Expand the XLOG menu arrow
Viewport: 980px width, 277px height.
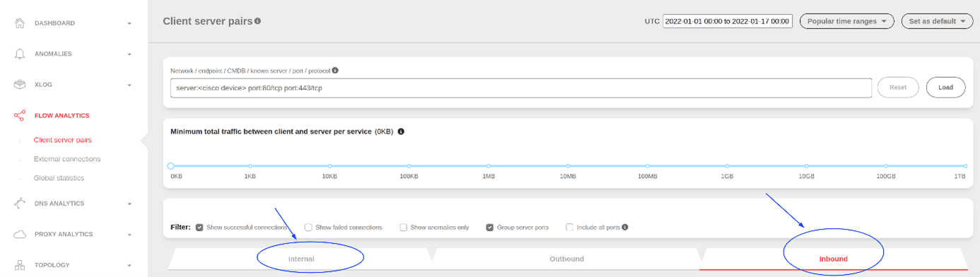tap(129, 86)
